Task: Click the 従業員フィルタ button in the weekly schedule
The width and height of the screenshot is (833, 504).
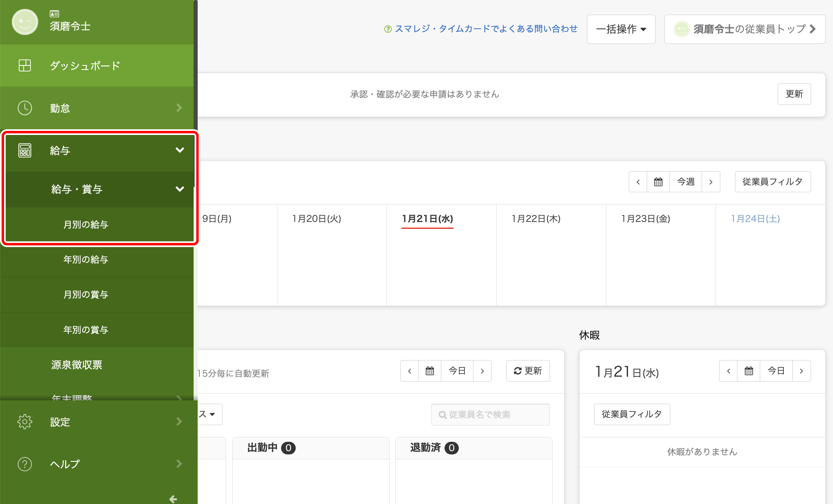Action: click(772, 182)
